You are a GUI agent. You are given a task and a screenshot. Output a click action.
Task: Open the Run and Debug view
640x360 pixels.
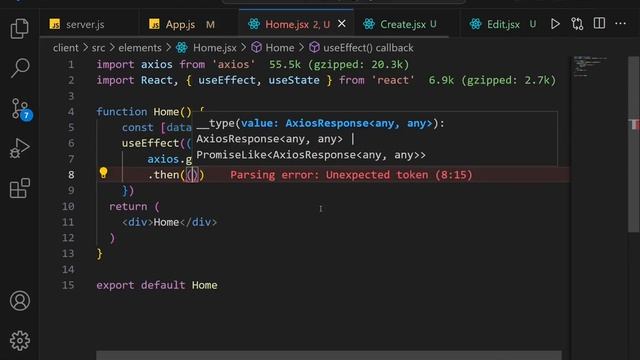[x=19, y=148]
